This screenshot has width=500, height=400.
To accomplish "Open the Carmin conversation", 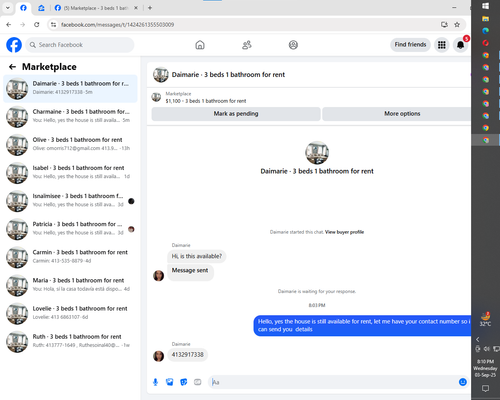I will 70,257.
